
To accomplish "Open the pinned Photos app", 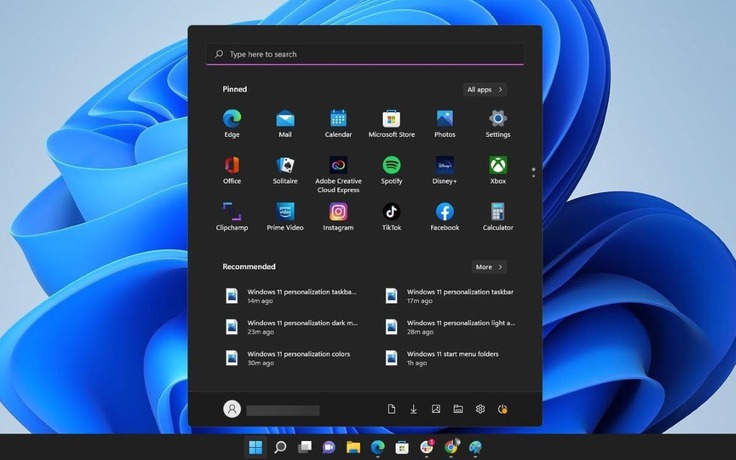I will [x=445, y=123].
